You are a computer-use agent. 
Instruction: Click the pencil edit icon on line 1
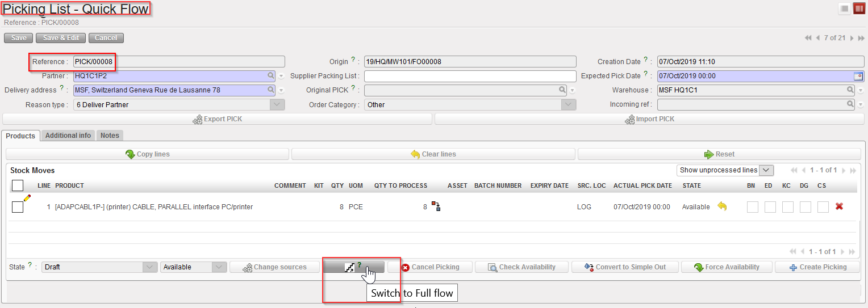pyautogui.click(x=27, y=198)
